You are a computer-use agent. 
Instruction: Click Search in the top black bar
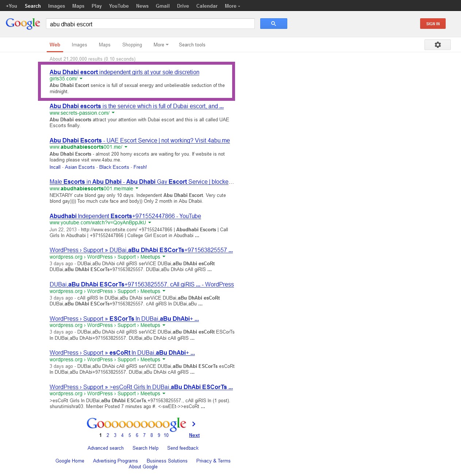point(33,6)
